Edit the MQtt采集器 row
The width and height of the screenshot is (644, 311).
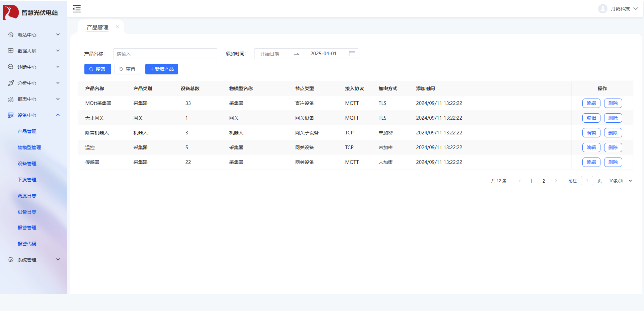pyautogui.click(x=591, y=103)
